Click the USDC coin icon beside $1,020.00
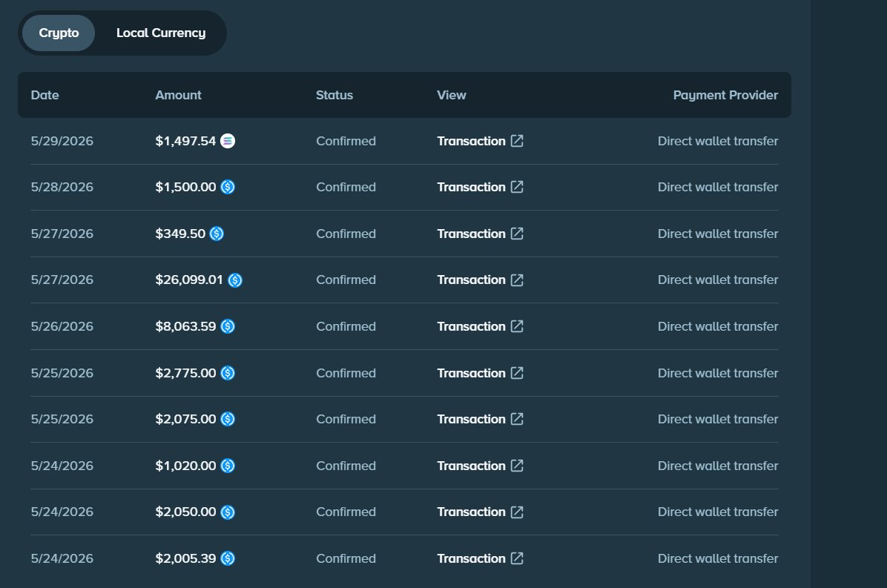 coord(228,466)
